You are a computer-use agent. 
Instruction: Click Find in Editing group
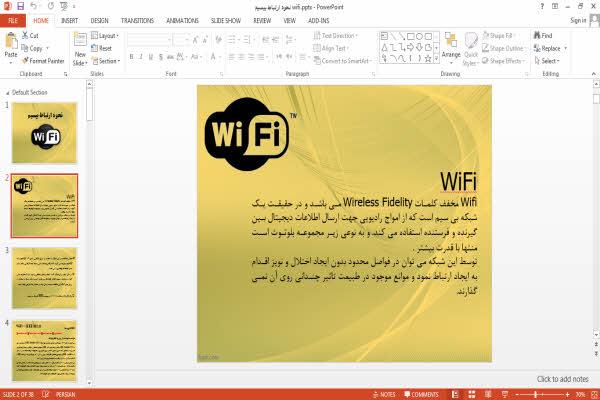pos(543,35)
